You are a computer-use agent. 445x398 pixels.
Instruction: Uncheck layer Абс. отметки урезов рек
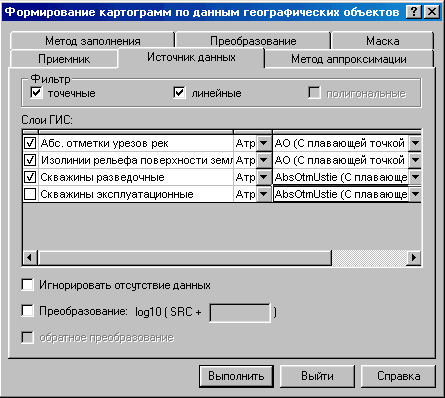pos(30,143)
